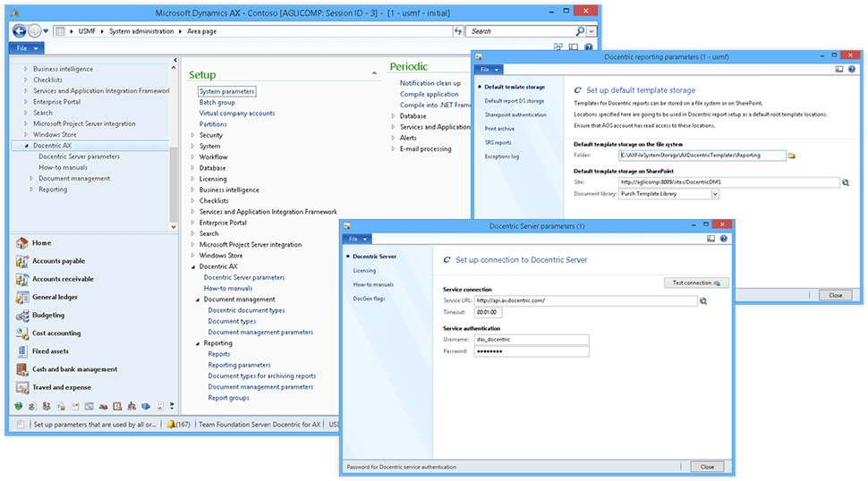Screen dimensions: 868x481
Task: Click the Timeout field
Action: pos(488,312)
